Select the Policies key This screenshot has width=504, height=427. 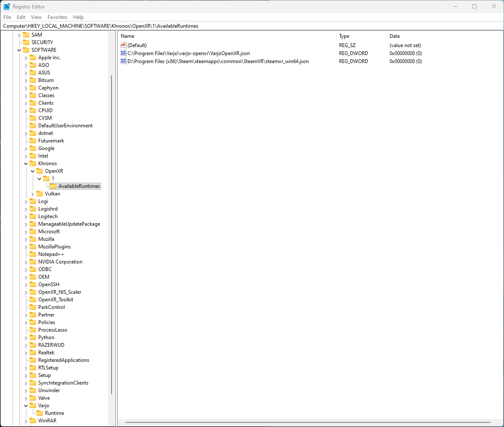click(47, 322)
